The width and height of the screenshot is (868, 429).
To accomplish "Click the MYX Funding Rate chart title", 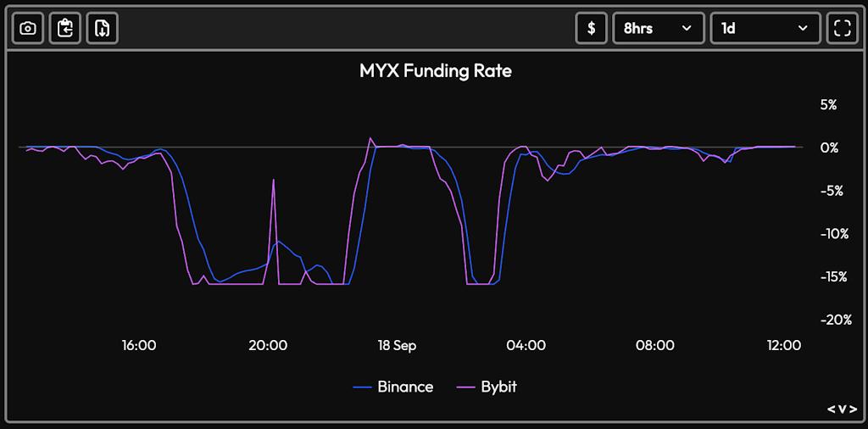I will pyautogui.click(x=435, y=70).
